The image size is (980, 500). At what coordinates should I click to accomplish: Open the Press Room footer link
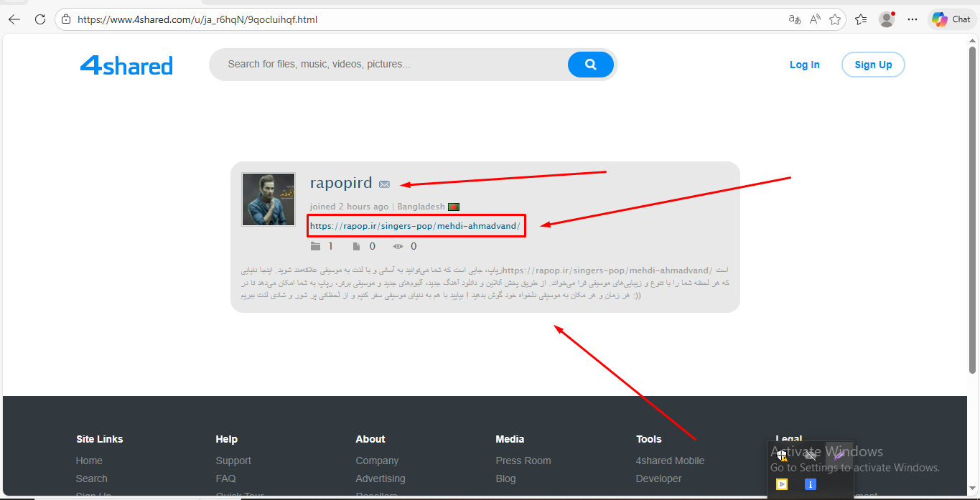click(523, 461)
